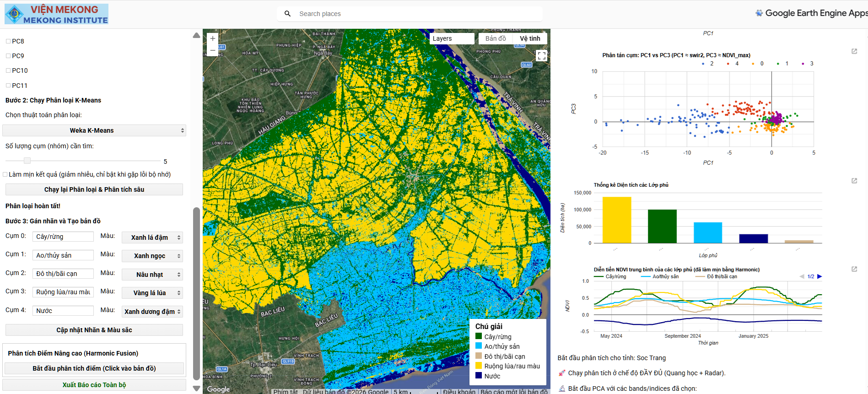
Task: Click the Cụm 2 label field Đô thị/bãi cạn
Action: coord(63,274)
